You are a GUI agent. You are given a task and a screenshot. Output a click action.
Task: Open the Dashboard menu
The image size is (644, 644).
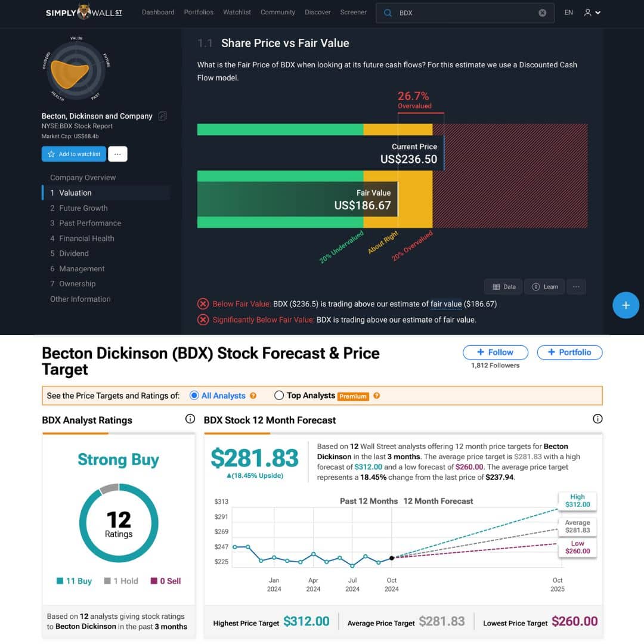158,13
